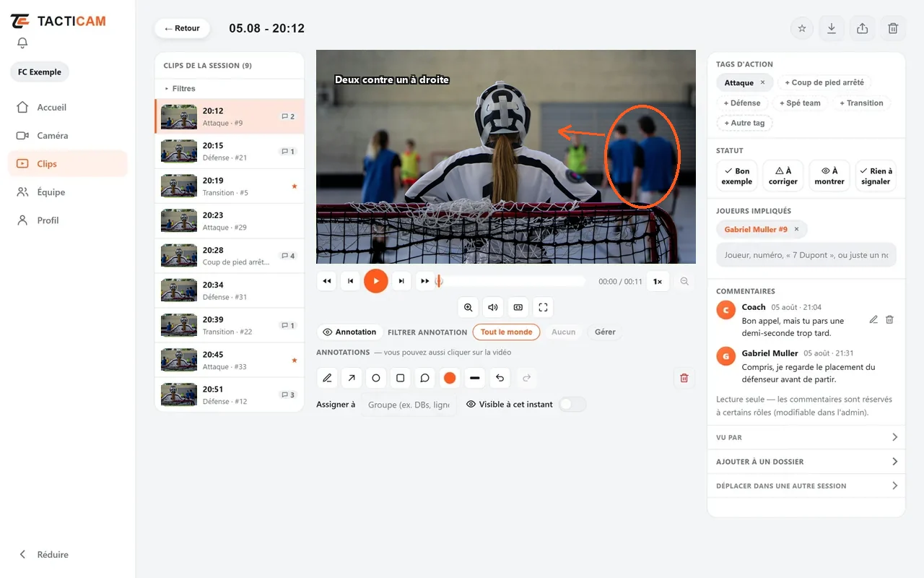924x578 pixels.
Task: Play the clip with the orange play button
Action: click(x=376, y=281)
